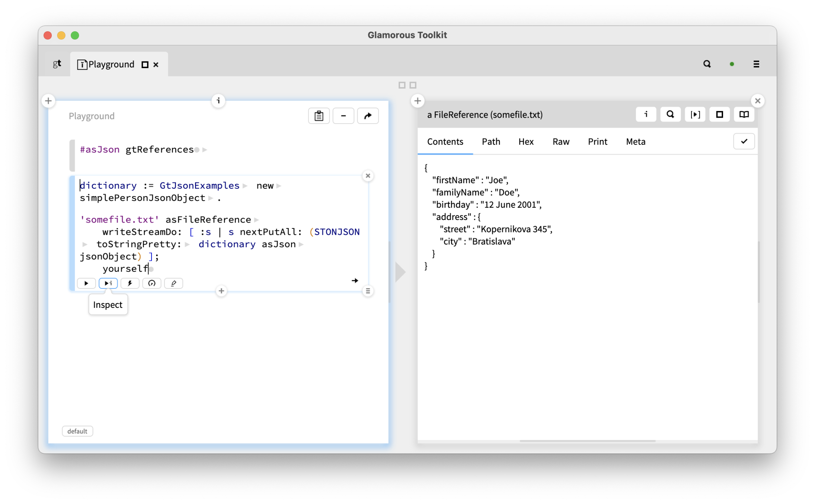
Task: Click the pencil edit button in snippet
Action: (x=173, y=283)
